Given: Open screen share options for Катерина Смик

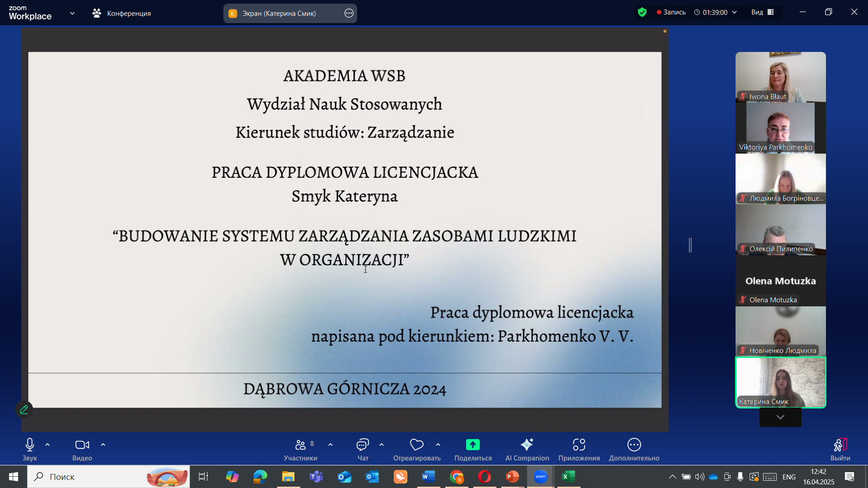Looking at the screenshot, I should (349, 13).
